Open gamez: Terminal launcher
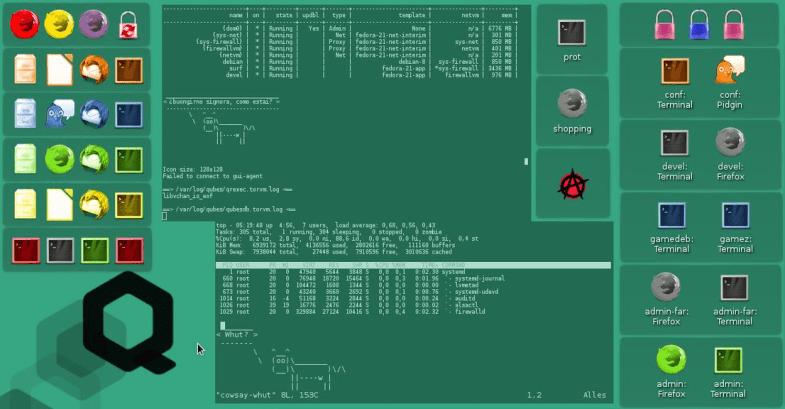 click(x=735, y=216)
